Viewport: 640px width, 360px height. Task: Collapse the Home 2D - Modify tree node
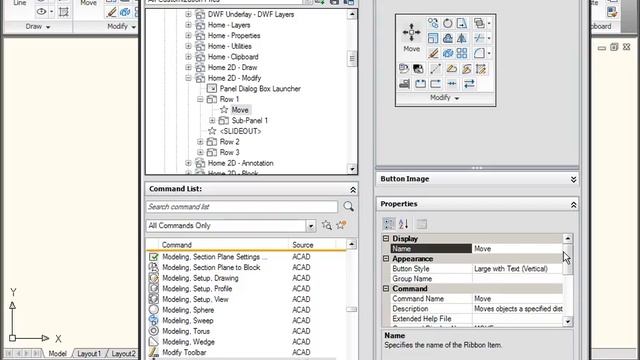(x=188, y=78)
